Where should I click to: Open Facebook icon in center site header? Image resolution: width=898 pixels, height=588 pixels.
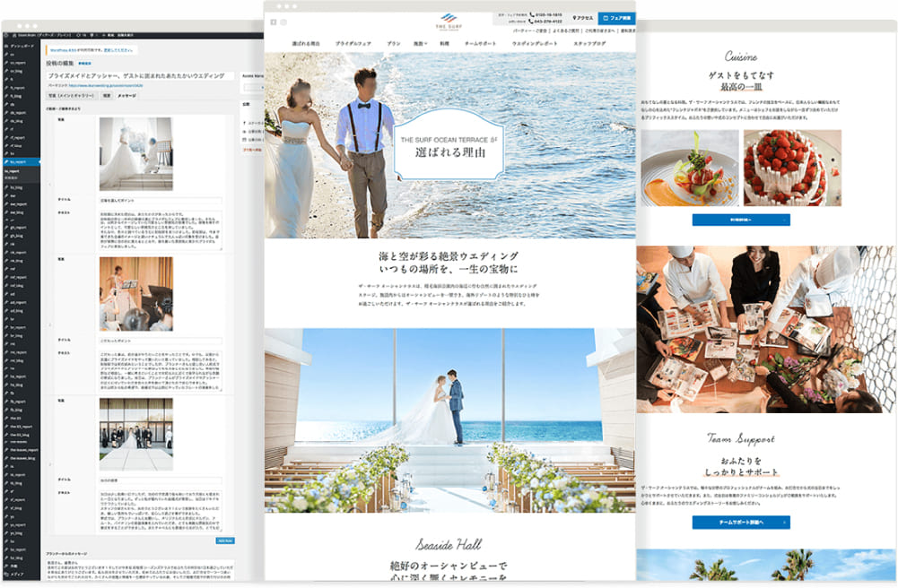[x=274, y=22]
